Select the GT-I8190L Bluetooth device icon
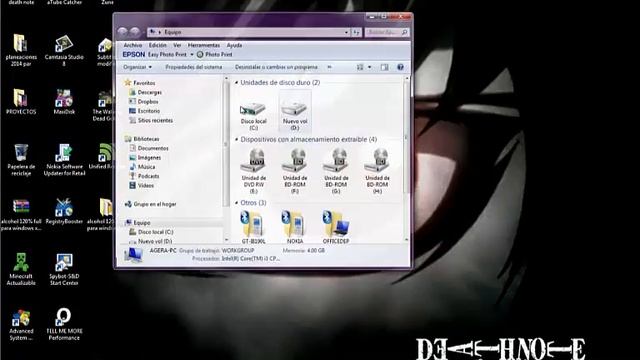This screenshot has width=640, height=360. (253, 227)
